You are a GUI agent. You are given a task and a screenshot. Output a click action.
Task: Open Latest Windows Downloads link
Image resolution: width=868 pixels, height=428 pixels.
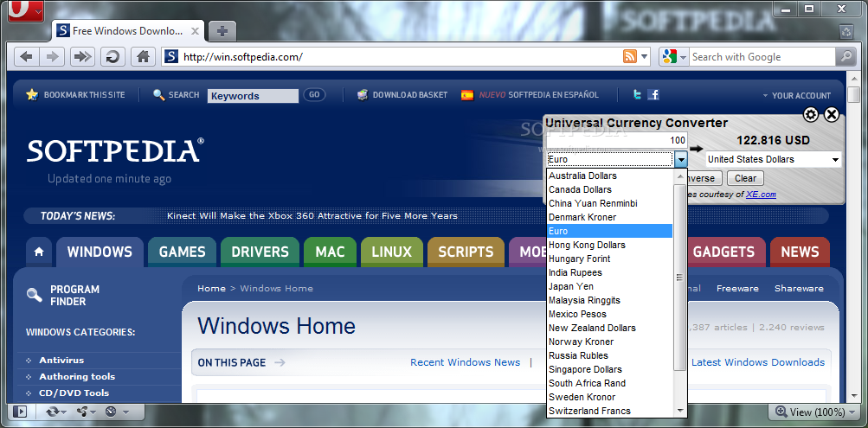(x=758, y=362)
